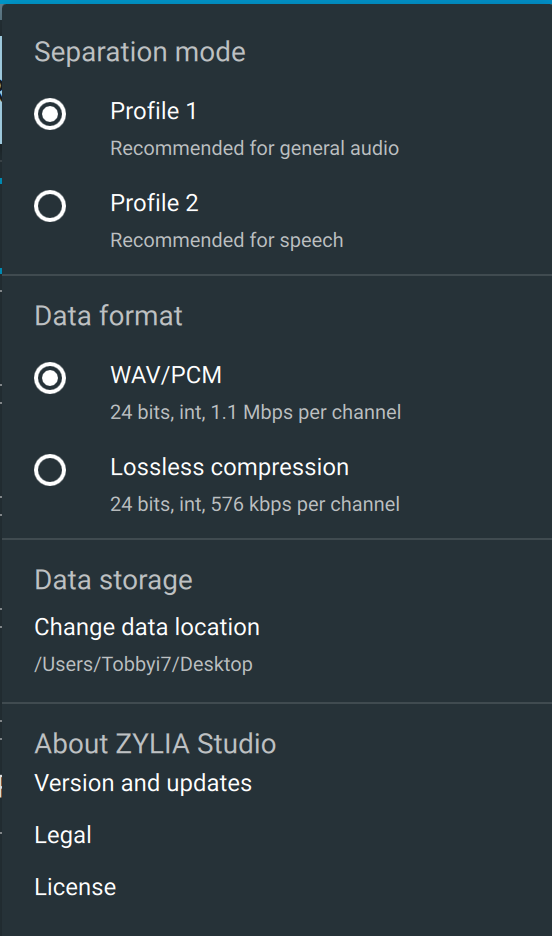552x936 pixels.
Task: Click the 'Data format' section header
Action: coord(108,316)
